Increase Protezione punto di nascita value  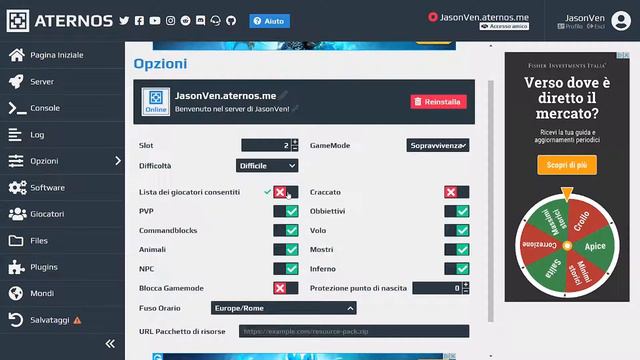(466, 284)
